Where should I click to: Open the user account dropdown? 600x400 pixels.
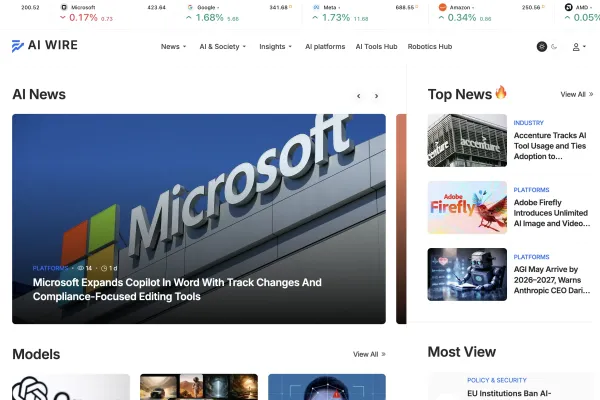click(578, 47)
